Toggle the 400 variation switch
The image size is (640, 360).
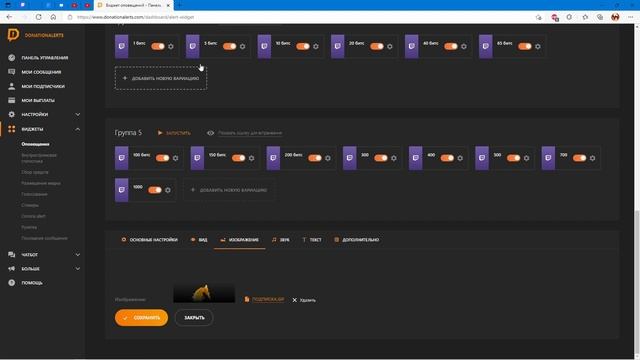coord(447,158)
